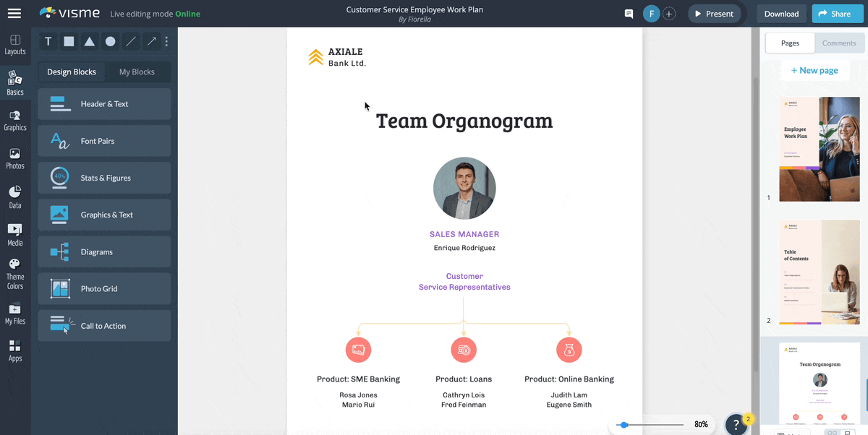
Task: Open comments speech bubble icon
Action: tap(629, 14)
